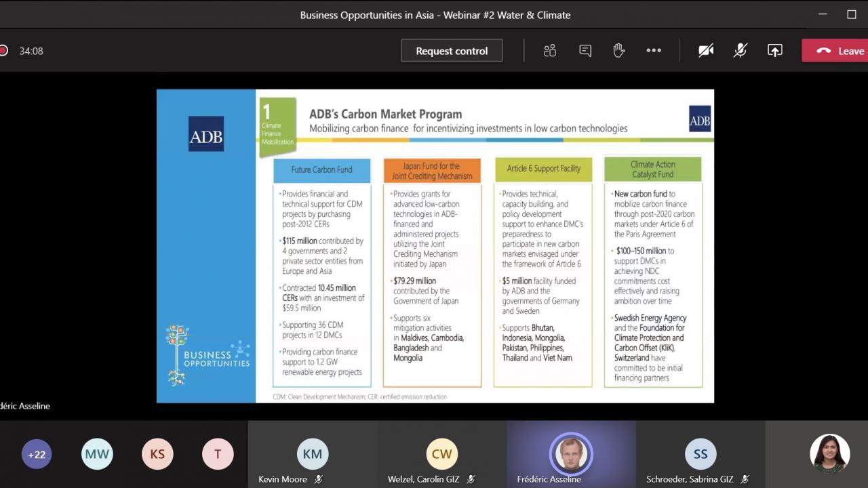Select Schroeder, Sabrina GIZ's participant tile
The width and height of the screenshot is (868, 488).
tap(701, 454)
